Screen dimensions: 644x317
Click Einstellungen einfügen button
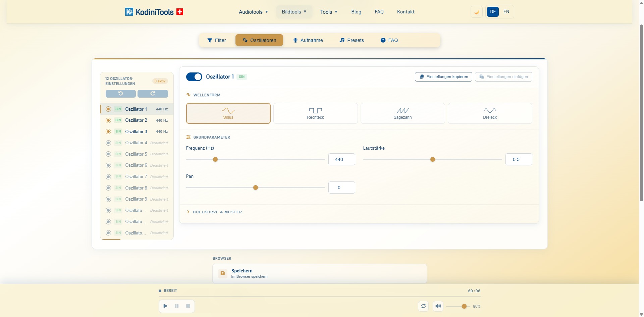click(x=503, y=77)
